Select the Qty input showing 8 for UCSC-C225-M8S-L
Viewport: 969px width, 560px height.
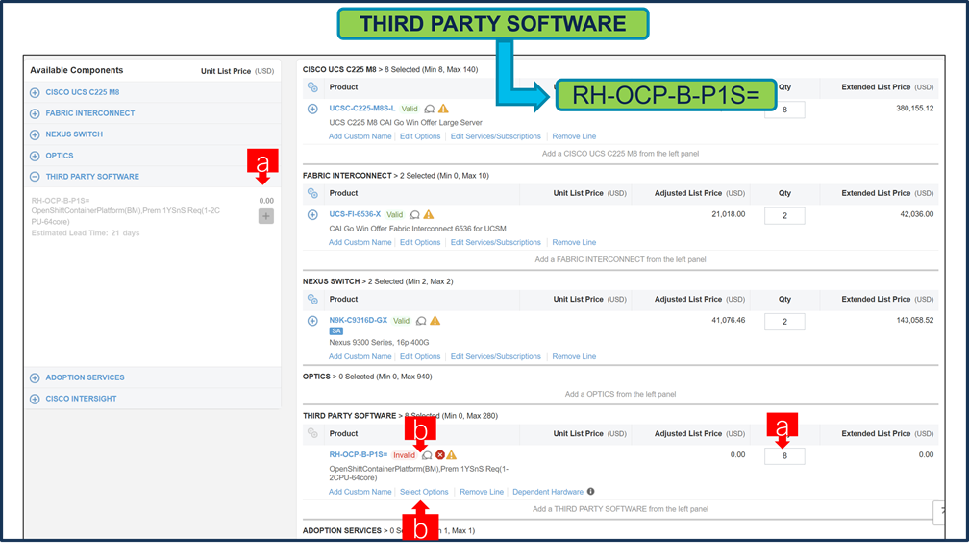784,109
